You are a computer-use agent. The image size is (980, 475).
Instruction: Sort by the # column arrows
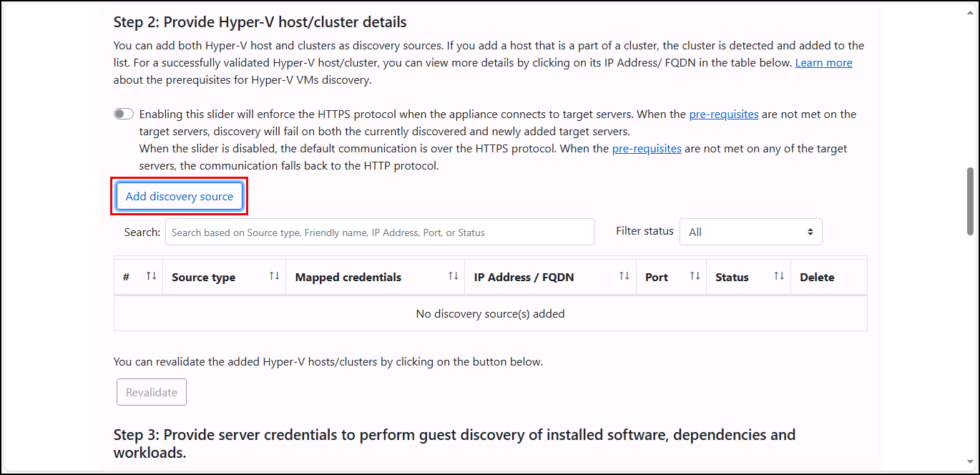151,276
